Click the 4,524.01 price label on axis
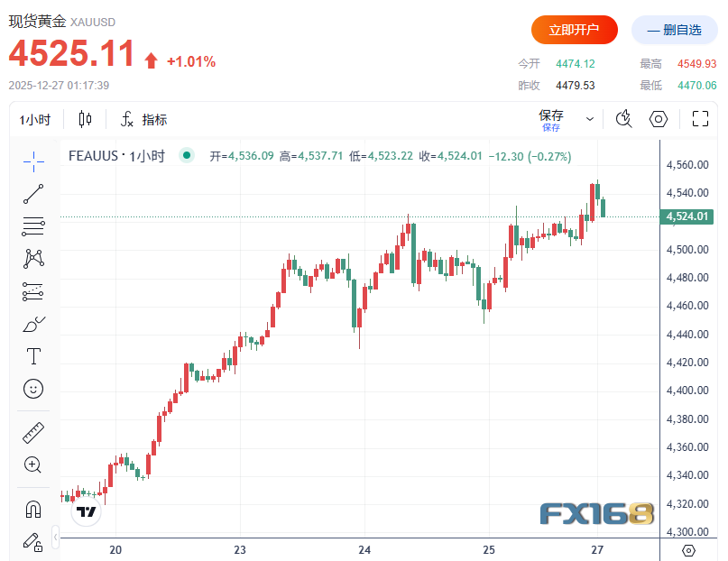 pos(688,216)
